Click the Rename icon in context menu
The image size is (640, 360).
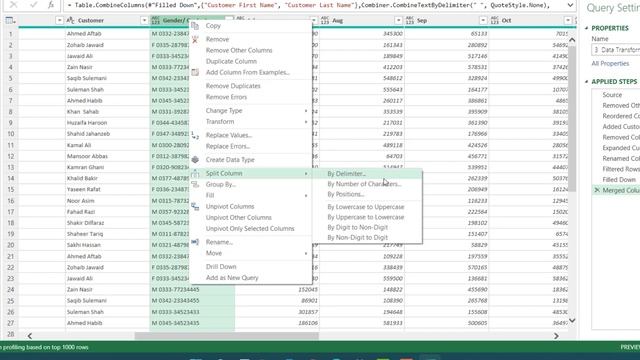(x=195, y=242)
